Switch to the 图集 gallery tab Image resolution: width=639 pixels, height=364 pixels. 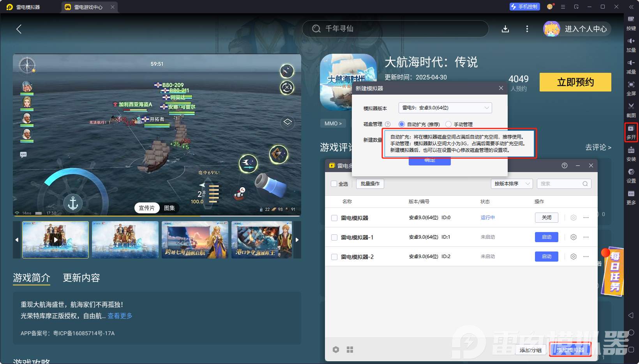click(x=169, y=208)
